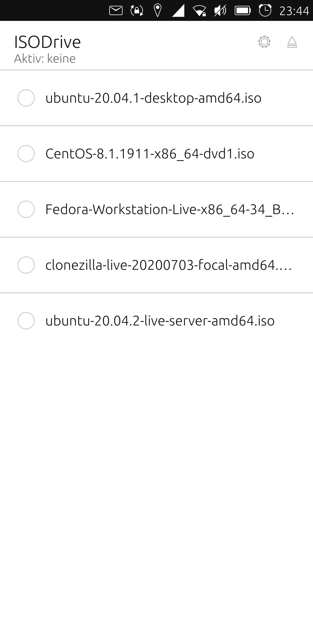The height and width of the screenshot is (644, 313).
Task: Tap the battery indicator icon
Action: pyautogui.click(x=243, y=11)
